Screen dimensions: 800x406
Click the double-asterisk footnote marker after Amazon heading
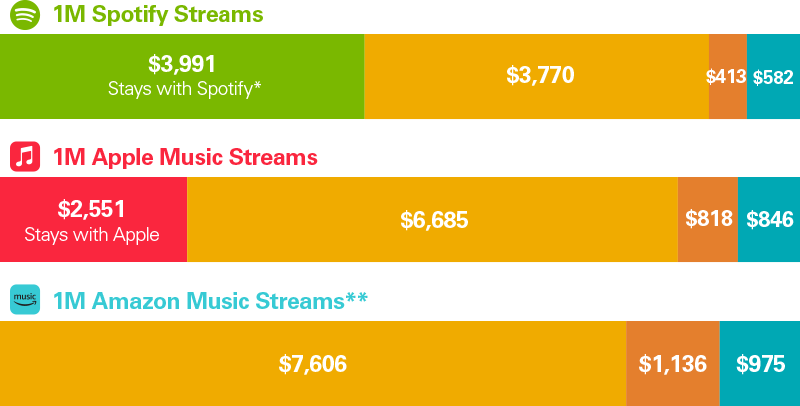[356, 298]
